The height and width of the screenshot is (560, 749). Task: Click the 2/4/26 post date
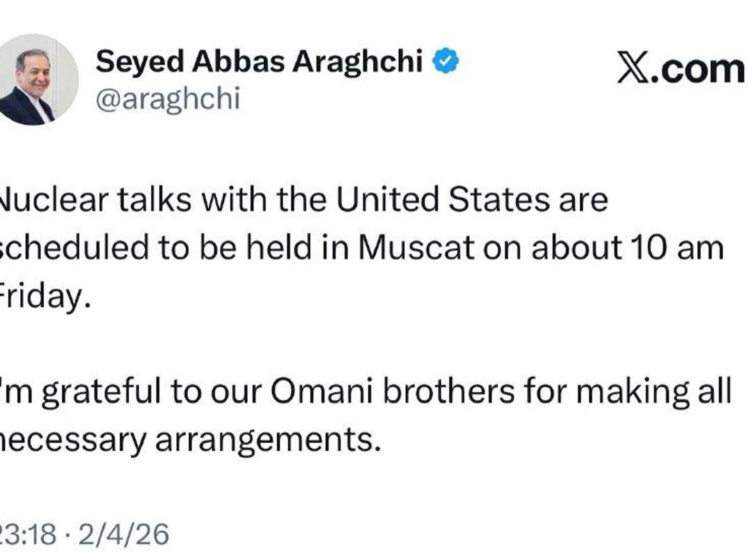point(124,534)
